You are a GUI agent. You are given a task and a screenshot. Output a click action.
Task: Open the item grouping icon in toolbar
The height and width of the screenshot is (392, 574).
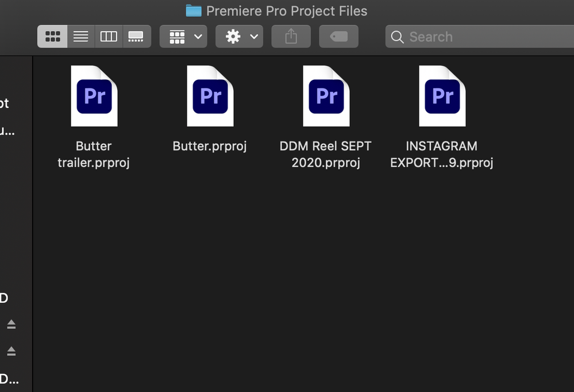click(x=176, y=36)
